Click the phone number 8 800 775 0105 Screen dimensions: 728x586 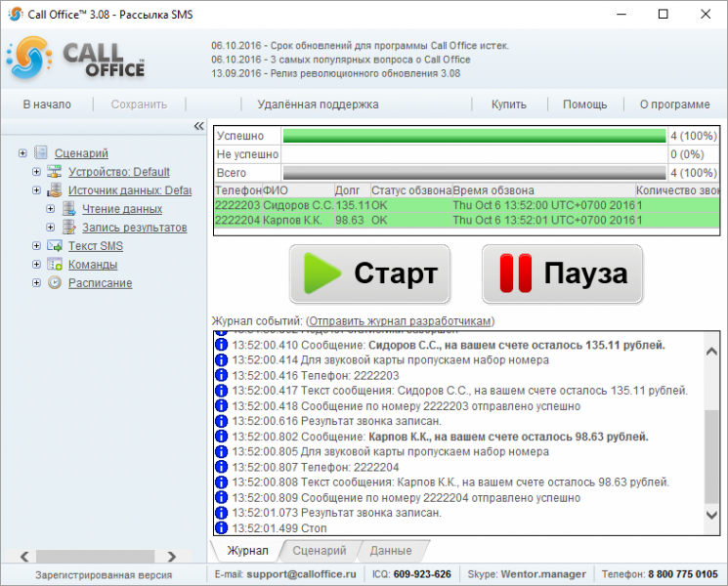coord(683,574)
